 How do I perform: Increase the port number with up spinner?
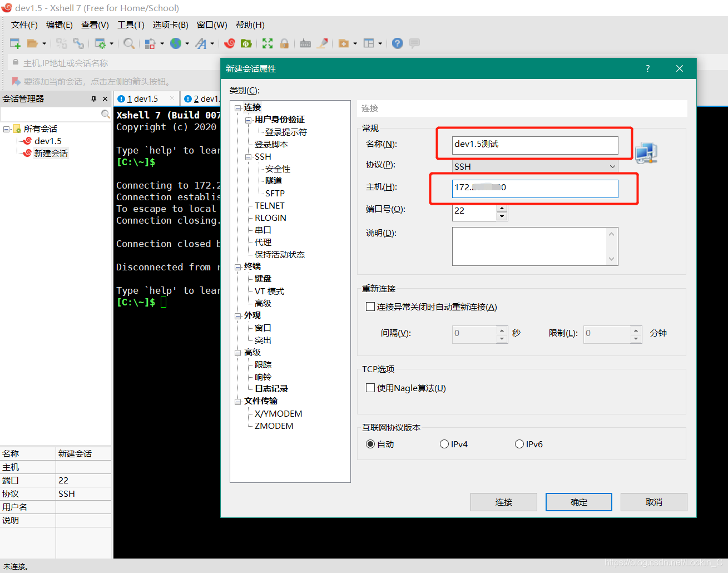pos(502,208)
